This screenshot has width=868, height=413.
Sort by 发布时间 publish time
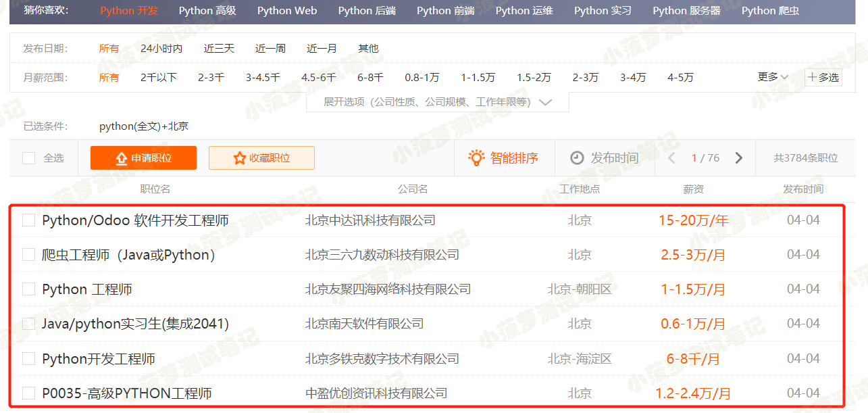(x=605, y=158)
